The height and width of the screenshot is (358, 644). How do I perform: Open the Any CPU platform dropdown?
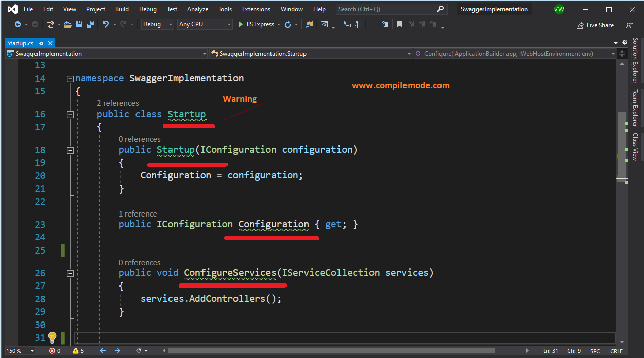coord(205,24)
